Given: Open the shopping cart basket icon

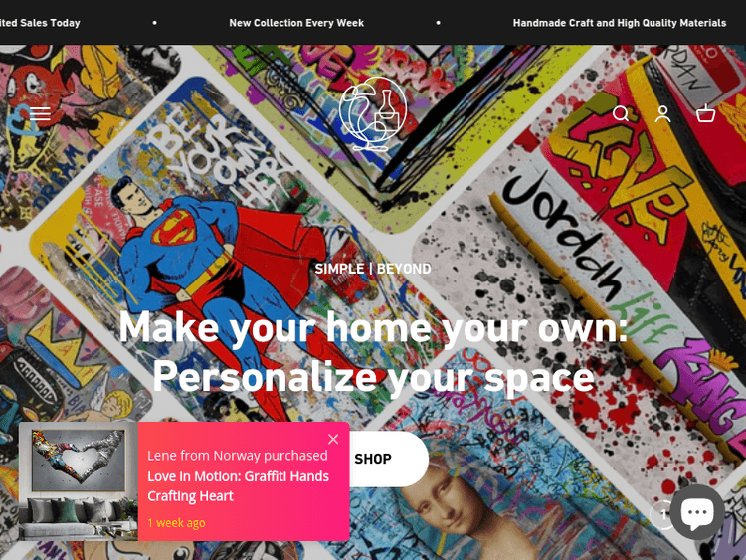Looking at the screenshot, I should tap(705, 113).
